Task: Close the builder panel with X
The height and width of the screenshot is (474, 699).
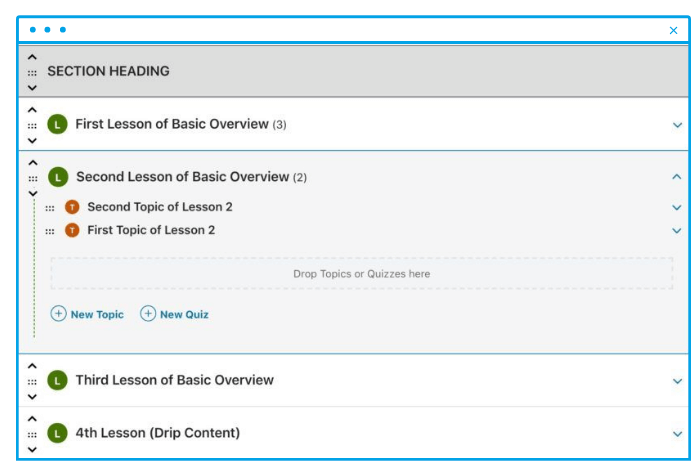Action: pos(673,30)
